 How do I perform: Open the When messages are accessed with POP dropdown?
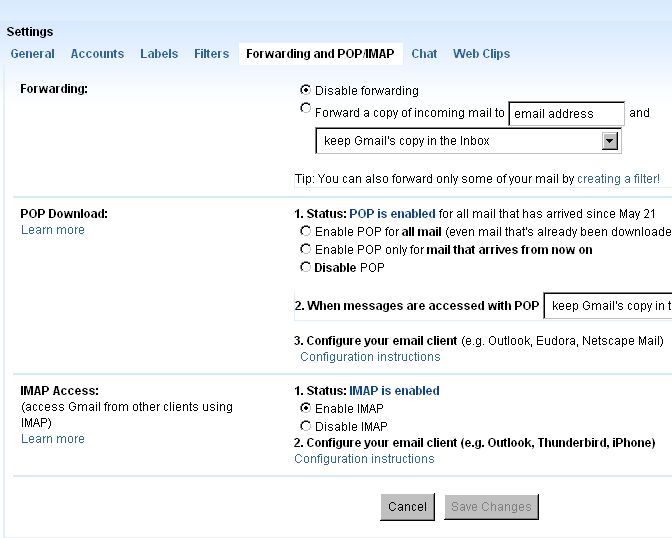(608, 306)
